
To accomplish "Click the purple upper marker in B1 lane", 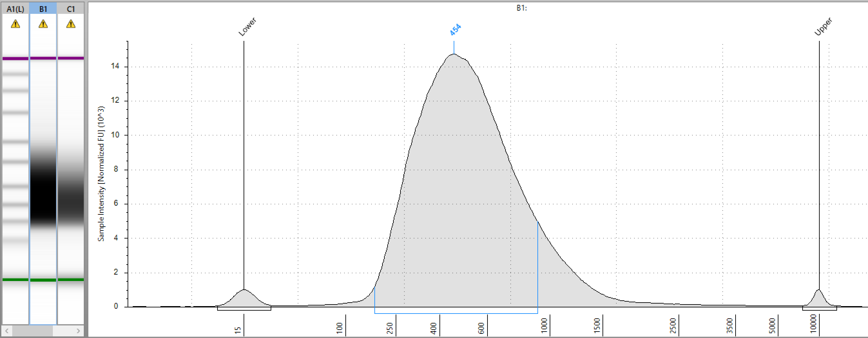I will pos(43,58).
